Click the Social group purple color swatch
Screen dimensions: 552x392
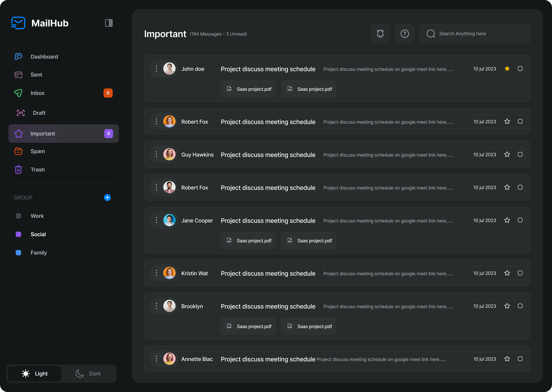(x=18, y=234)
